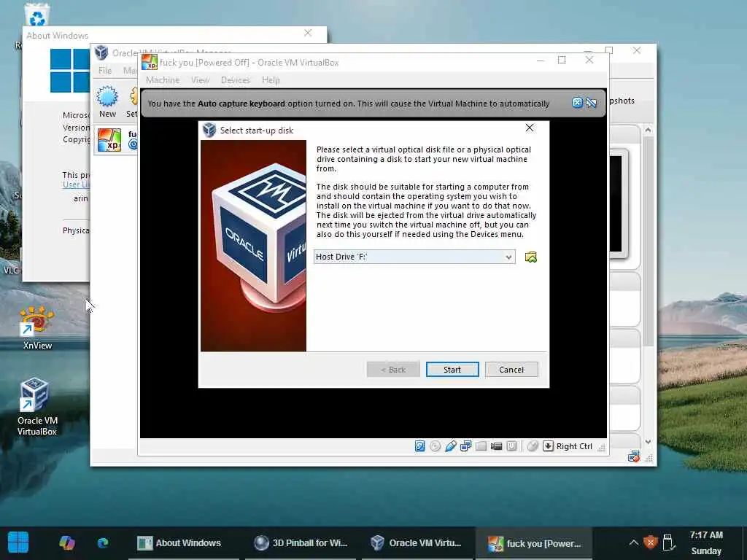This screenshot has width=747, height=560.
Task: Click the do-not-show-again notification icon
Action: pos(591,102)
